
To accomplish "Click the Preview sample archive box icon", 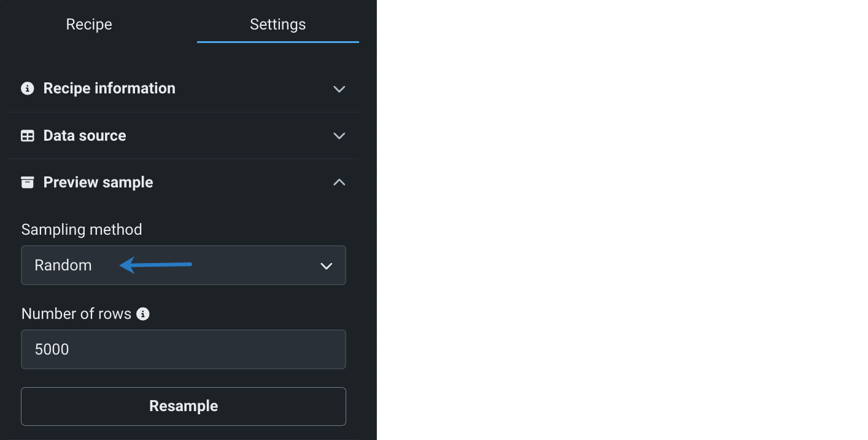I will click(x=28, y=183).
